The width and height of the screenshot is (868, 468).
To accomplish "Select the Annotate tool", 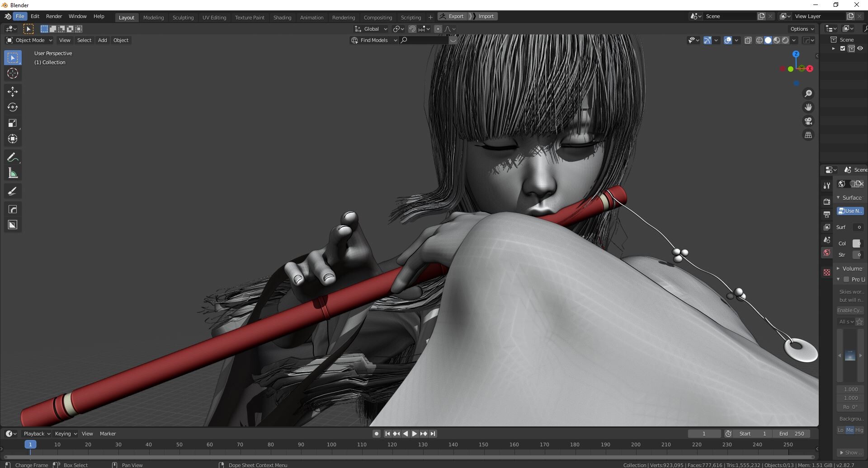I will (13, 158).
